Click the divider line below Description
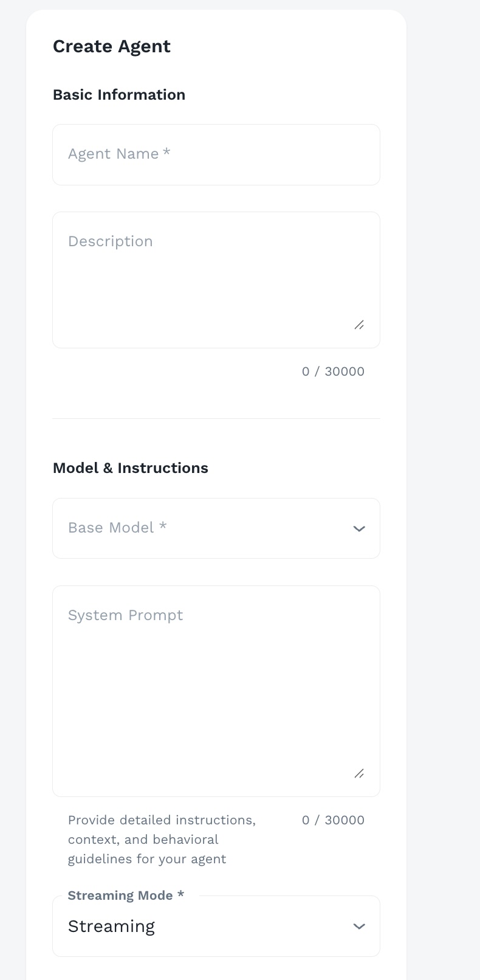The width and height of the screenshot is (480, 980). point(216,418)
